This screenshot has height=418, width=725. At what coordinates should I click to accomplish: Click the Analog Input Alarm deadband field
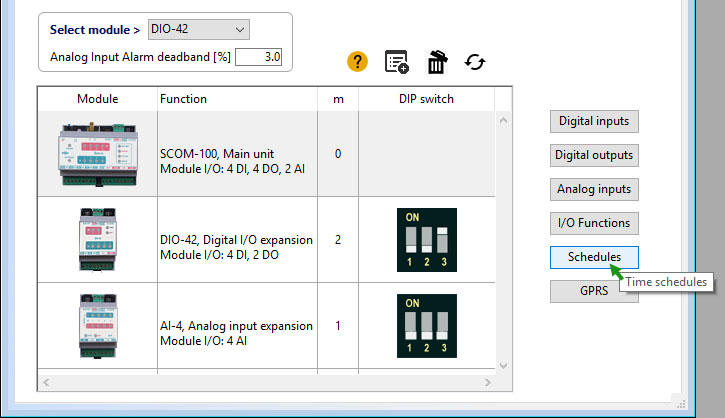click(258, 57)
